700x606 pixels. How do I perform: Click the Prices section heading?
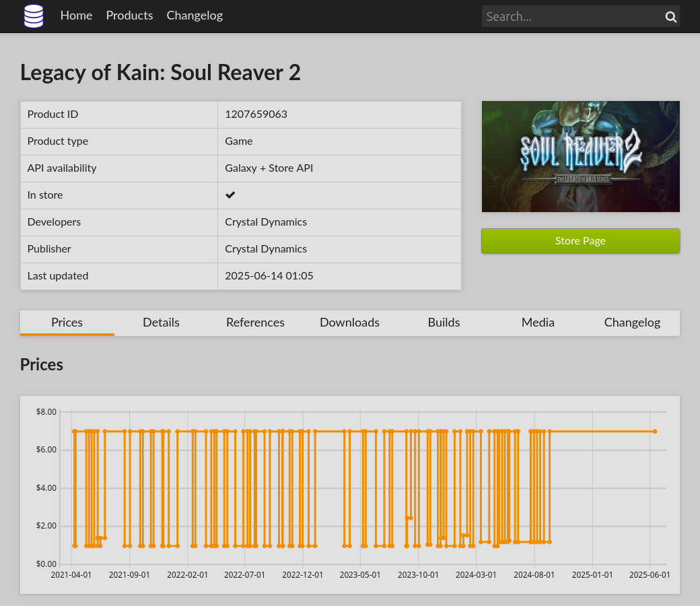click(42, 365)
